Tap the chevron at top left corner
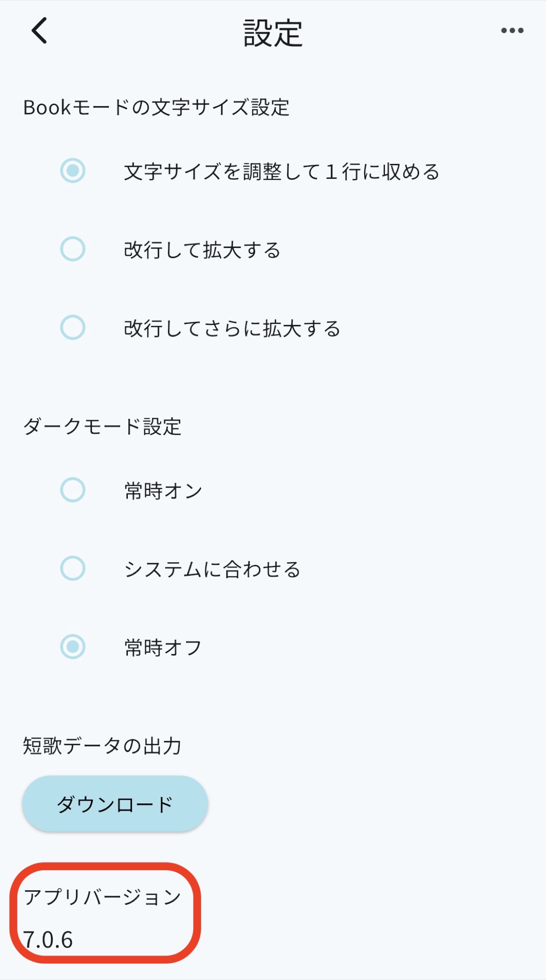The width and height of the screenshot is (546, 980). (x=39, y=31)
